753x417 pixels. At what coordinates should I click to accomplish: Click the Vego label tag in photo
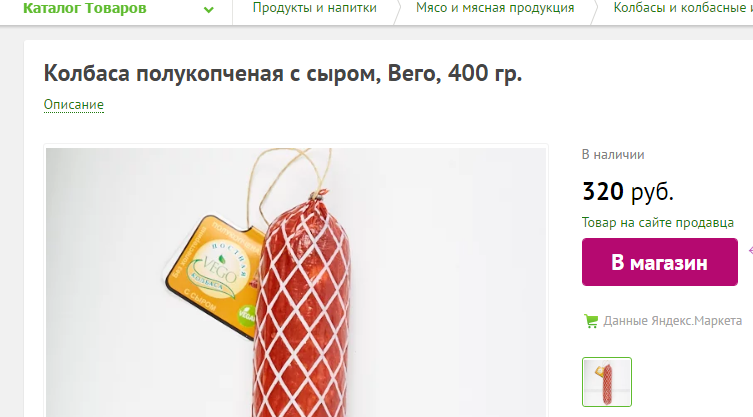click(x=214, y=274)
